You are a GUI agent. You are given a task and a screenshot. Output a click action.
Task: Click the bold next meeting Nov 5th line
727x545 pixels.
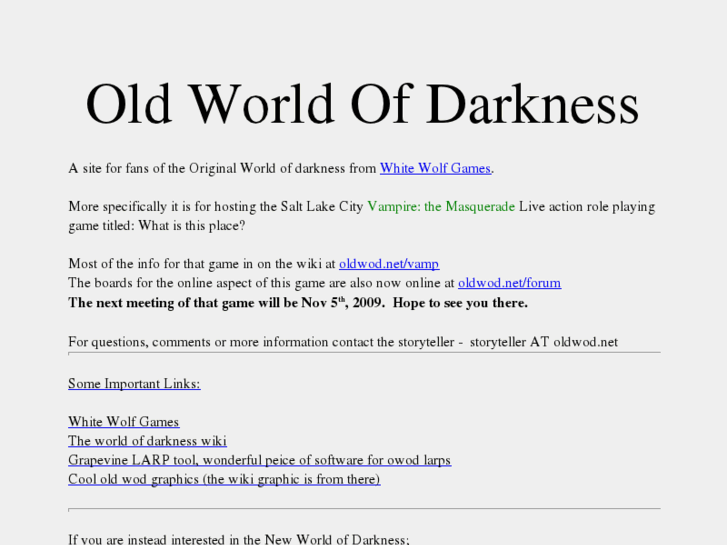(x=298, y=302)
